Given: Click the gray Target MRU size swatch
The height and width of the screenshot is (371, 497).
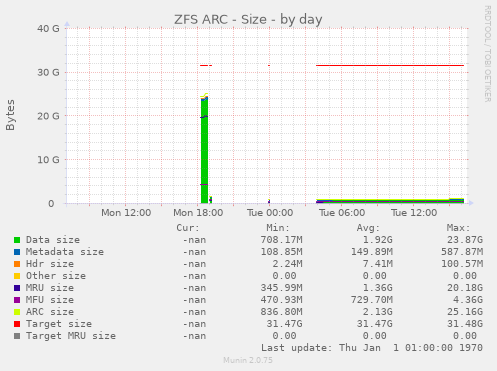Looking at the screenshot, I should [x=17, y=336].
